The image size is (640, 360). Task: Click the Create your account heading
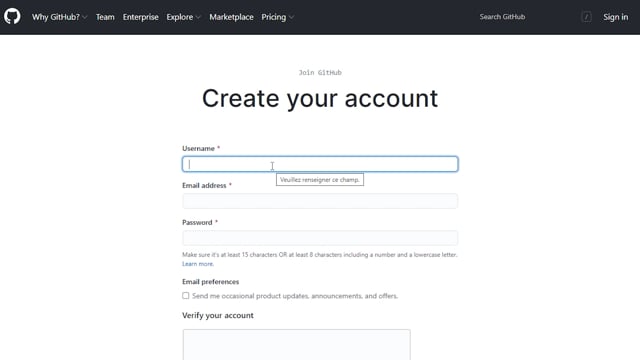320,98
